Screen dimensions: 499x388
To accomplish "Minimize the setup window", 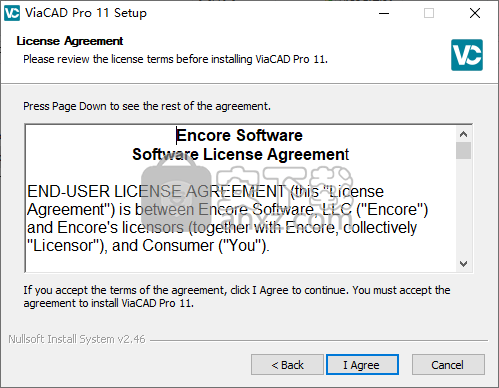I will pyautogui.click(x=384, y=13).
